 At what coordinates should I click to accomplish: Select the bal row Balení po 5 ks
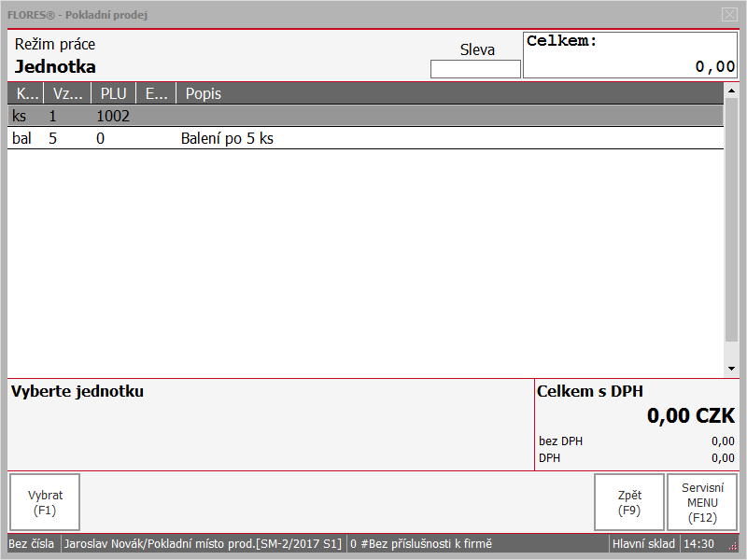[365, 138]
